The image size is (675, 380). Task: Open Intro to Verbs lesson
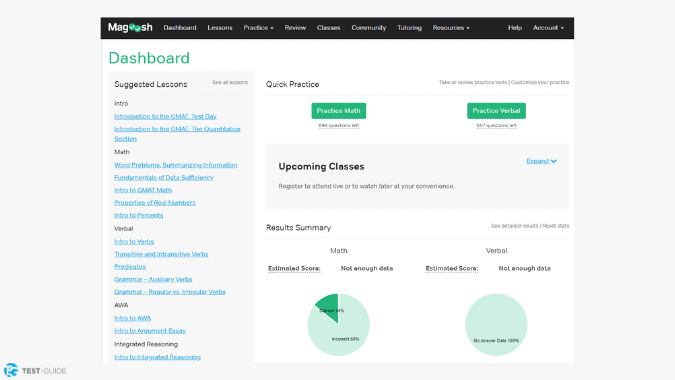[x=134, y=241]
